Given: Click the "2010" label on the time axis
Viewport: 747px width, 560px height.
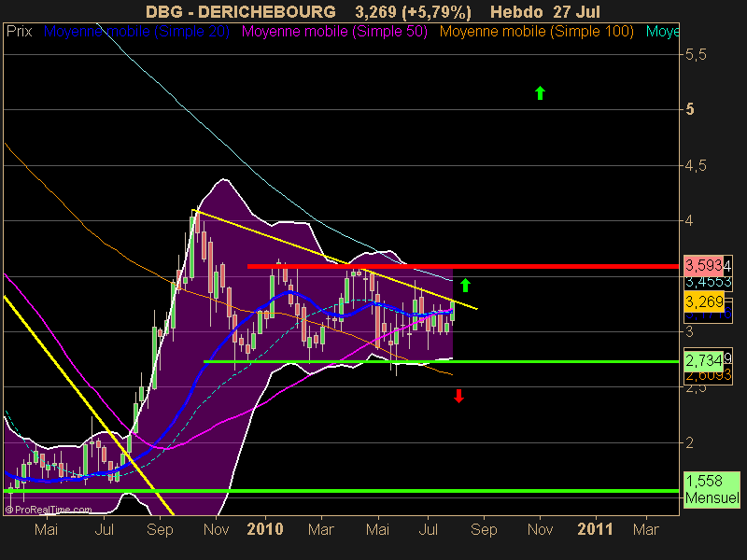Looking at the screenshot, I should coord(265,529).
